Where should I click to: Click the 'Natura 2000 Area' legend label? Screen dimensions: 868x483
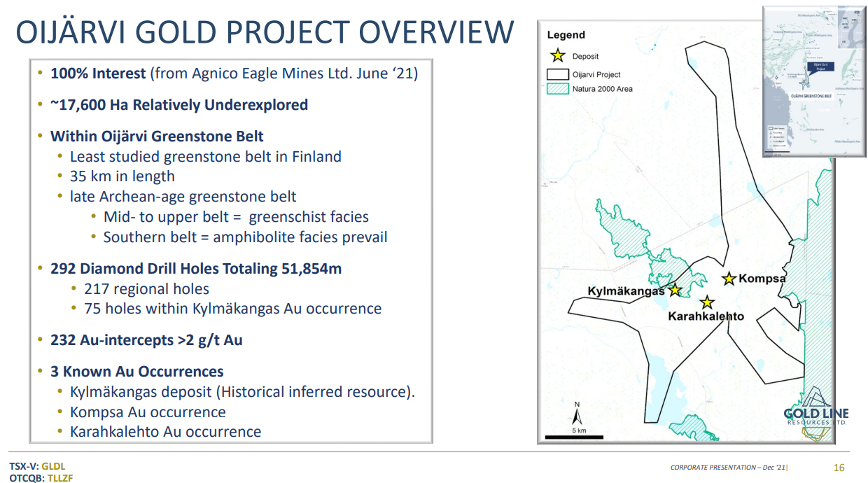[x=602, y=89]
